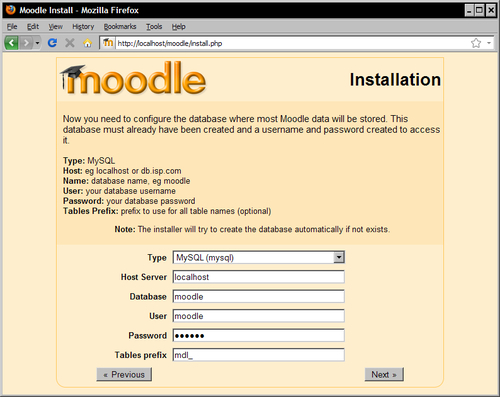Bookmark this page with the star icon

click(476, 43)
